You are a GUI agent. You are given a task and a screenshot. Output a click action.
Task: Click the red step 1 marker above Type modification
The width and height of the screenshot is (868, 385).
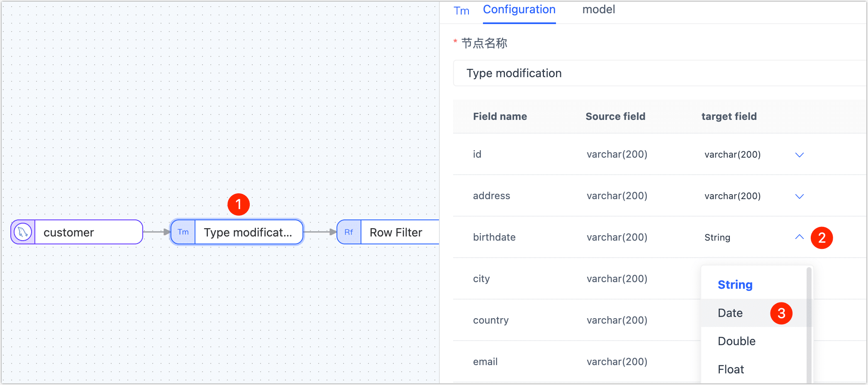point(239,204)
